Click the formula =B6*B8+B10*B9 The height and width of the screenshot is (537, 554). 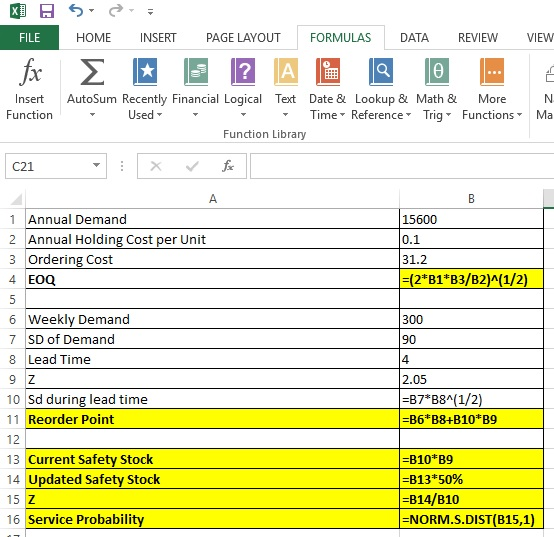point(471,419)
